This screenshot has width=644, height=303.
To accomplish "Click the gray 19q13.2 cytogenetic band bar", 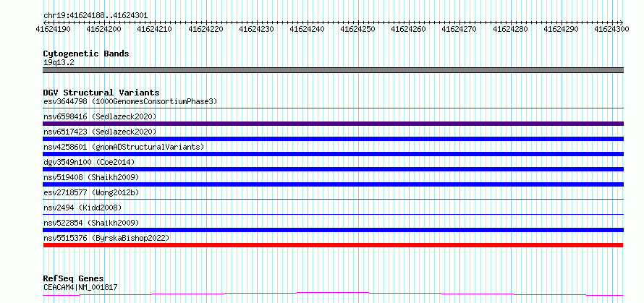I will (x=333, y=70).
